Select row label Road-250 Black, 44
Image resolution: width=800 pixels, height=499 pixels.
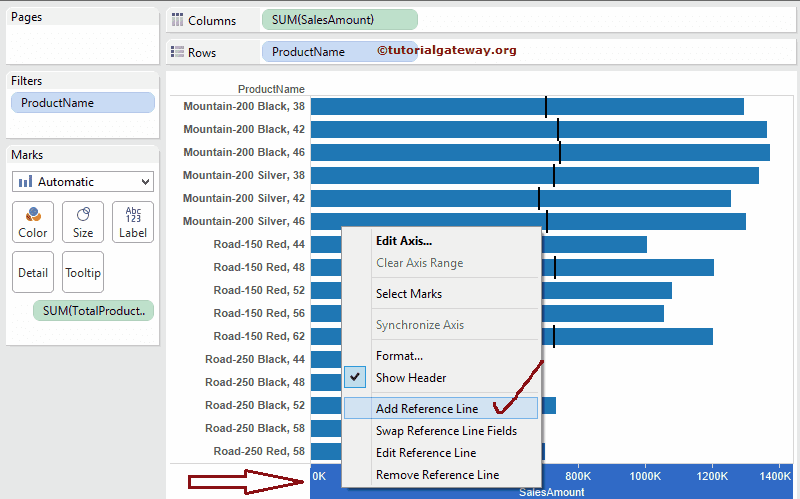click(255, 359)
